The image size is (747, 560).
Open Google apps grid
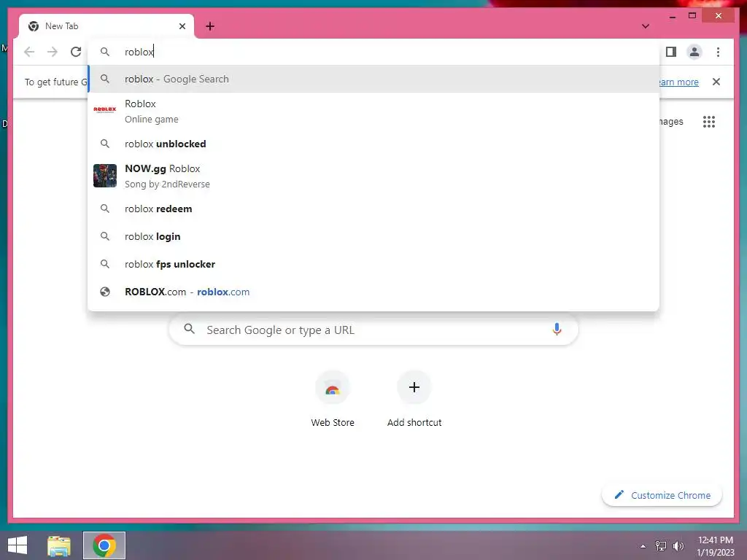pos(709,122)
